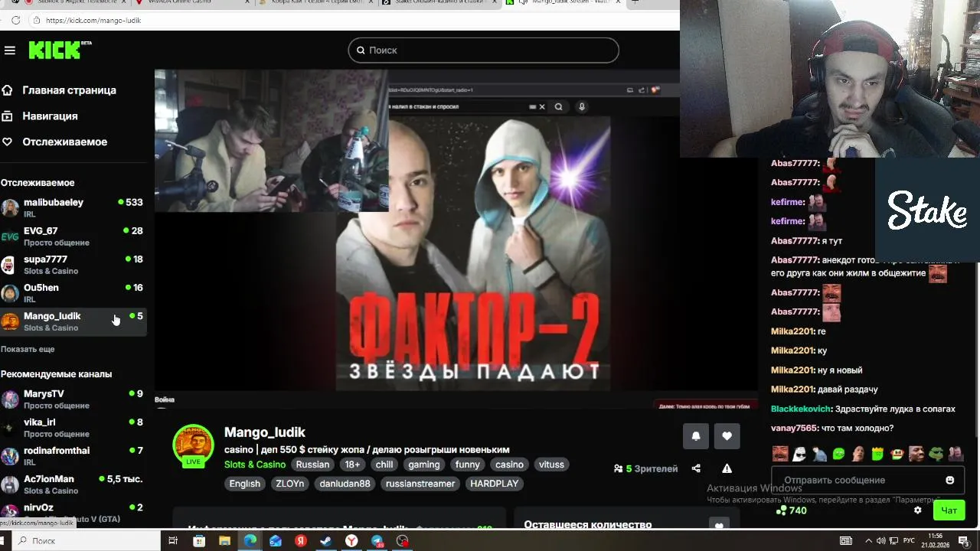Switch to the VAVADA Online Casino tab
This screenshot has height=551, width=980.
click(191, 2)
